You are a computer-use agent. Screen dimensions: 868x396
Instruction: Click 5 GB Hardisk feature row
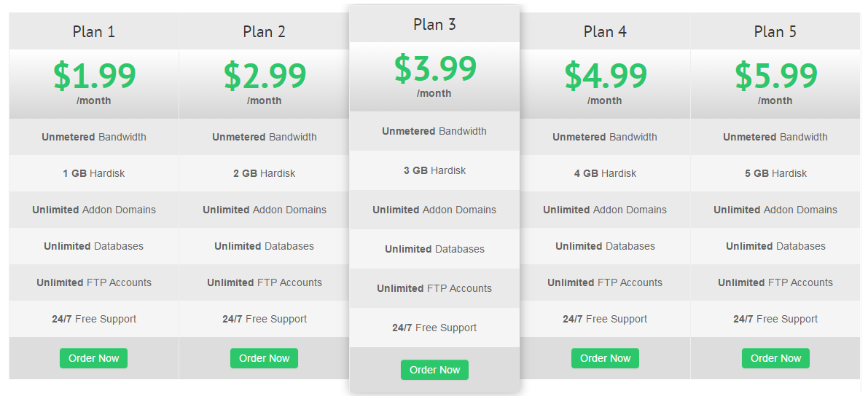pos(775,173)
